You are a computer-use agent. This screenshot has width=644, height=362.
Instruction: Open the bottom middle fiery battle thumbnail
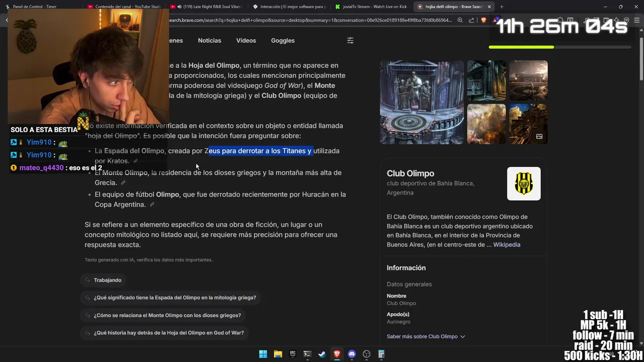click(x=487, y=124)
